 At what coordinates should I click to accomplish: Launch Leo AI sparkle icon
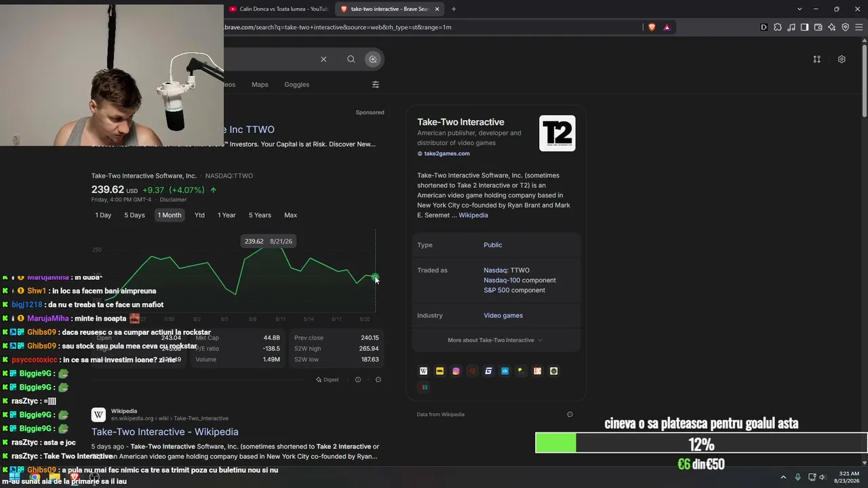coord(831,27)
